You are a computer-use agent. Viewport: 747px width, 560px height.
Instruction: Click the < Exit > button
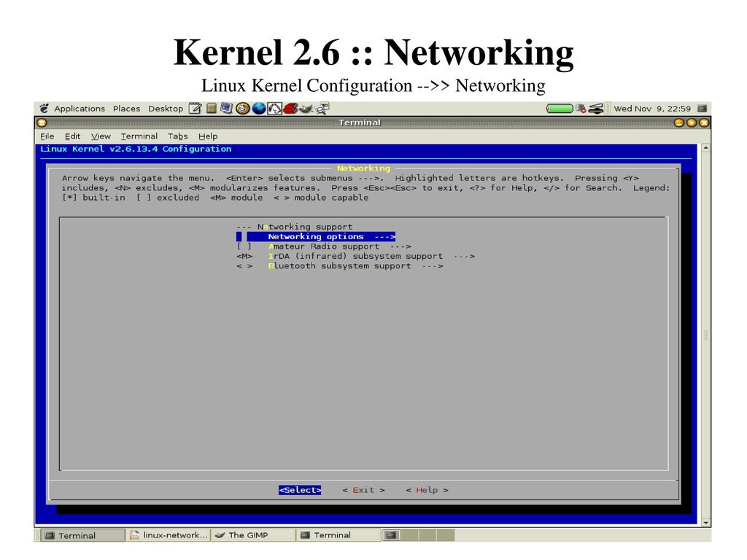click(363, 490)
